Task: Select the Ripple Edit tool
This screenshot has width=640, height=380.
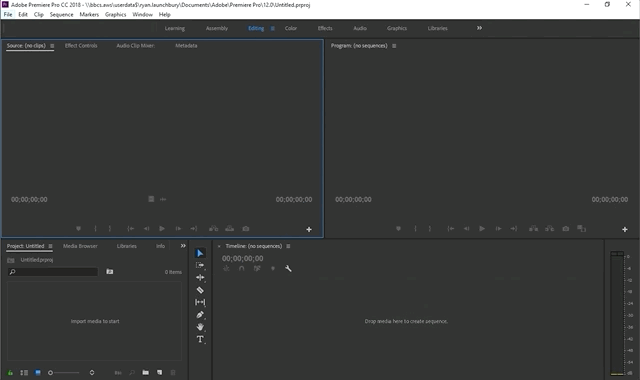Action: 200,278
